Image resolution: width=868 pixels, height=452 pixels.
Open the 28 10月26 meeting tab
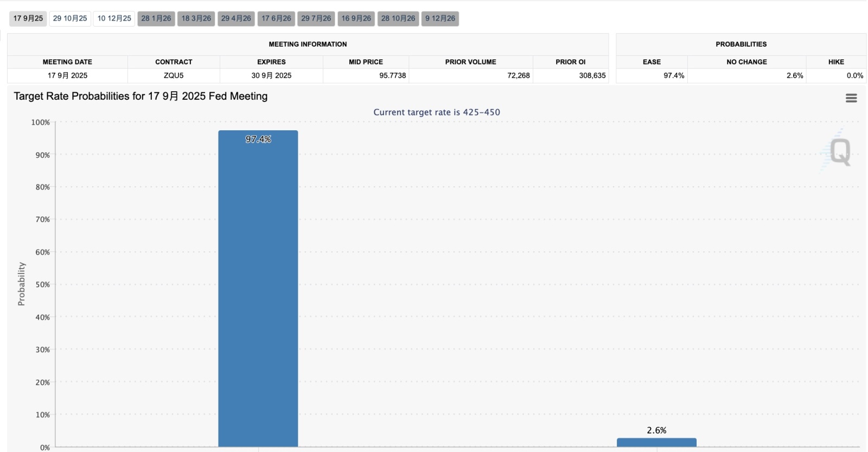tap(398, 18)
